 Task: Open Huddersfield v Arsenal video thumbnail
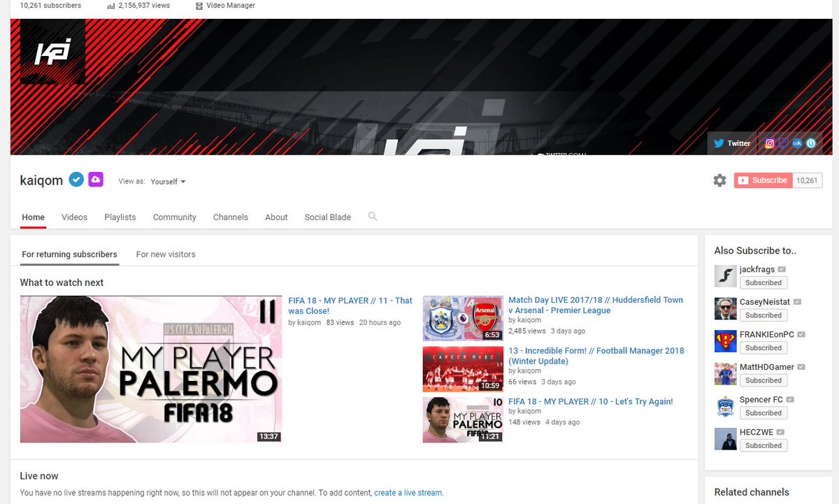(x=463, y=318)
